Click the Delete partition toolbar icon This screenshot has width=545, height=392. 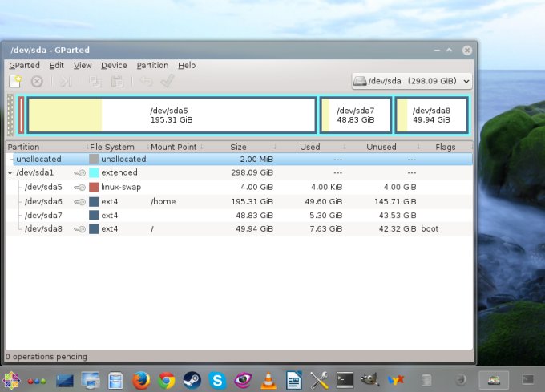click(x=37, y=81)
